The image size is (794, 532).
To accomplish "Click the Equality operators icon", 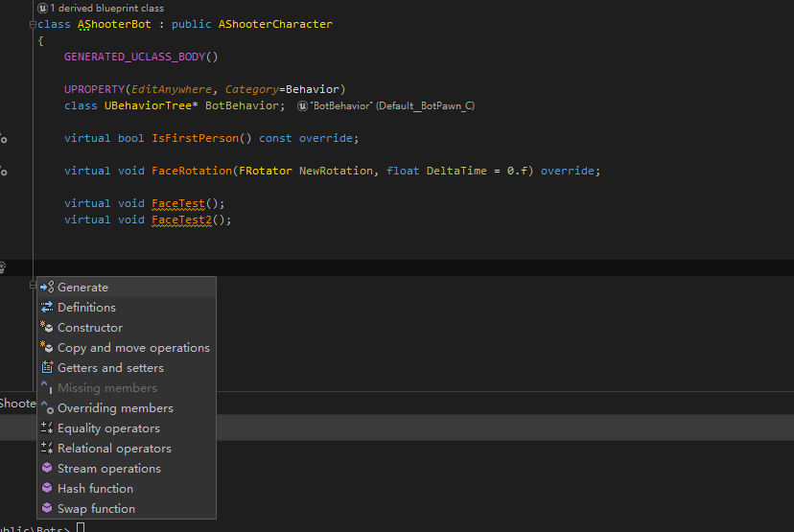I will pos(47,428).
